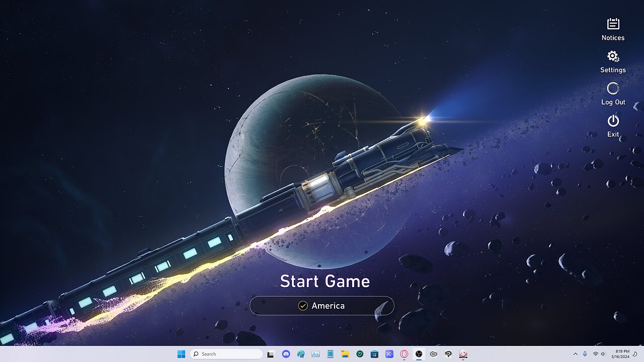
Task: Open the performance monitor chart app in taskbar
Action: coord(315,354)
